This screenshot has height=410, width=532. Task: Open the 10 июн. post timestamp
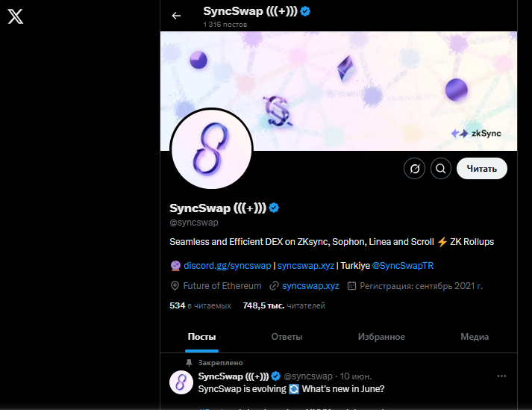tap(356, 376)
